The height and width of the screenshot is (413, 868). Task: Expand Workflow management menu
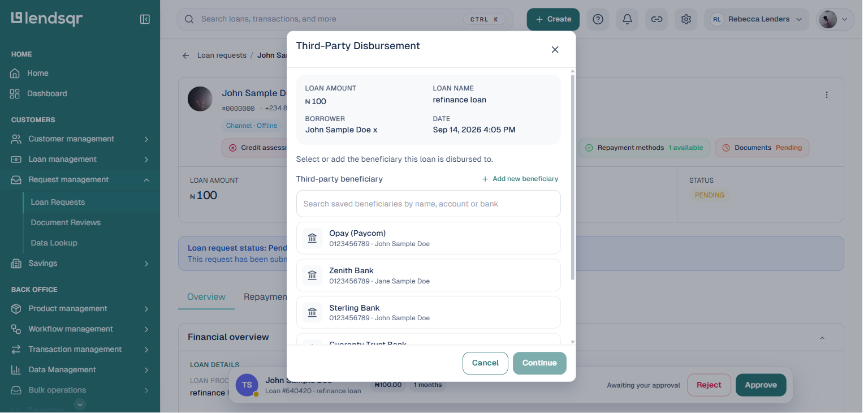point(80,329)
